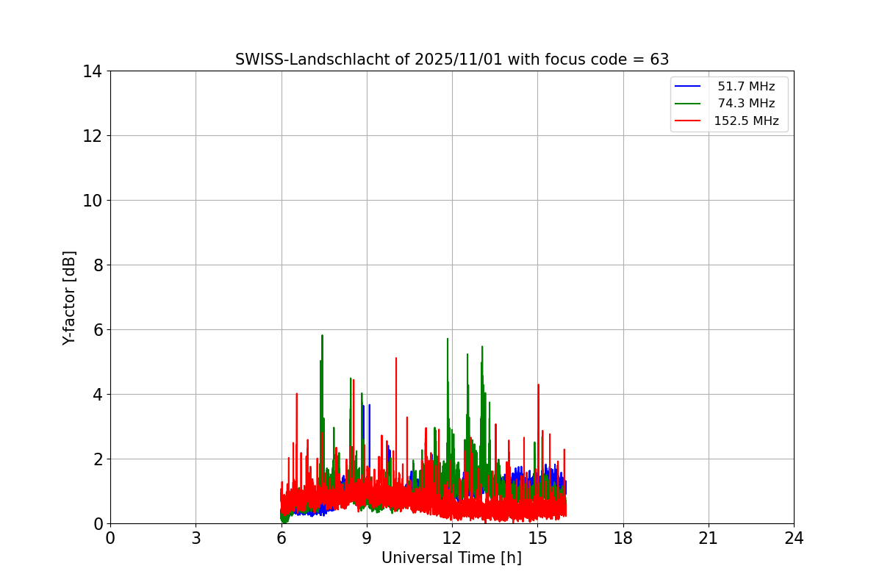
Task: Click x-axis tick label 18
Action: 623,538
